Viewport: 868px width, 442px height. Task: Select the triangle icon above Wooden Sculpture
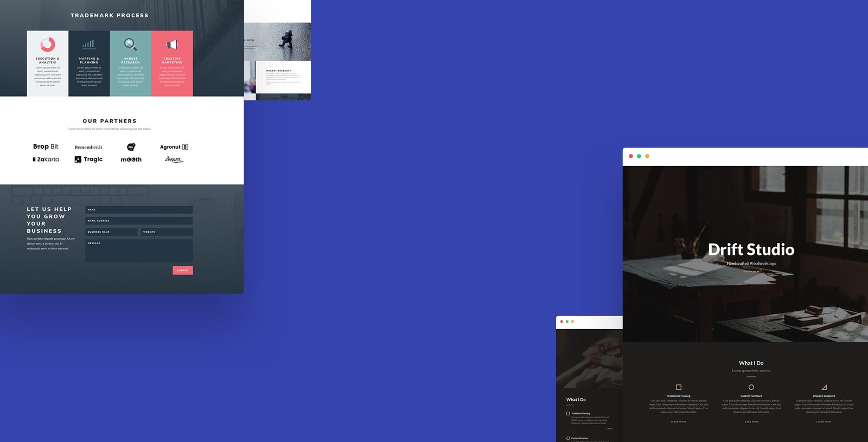coord(824,387)
